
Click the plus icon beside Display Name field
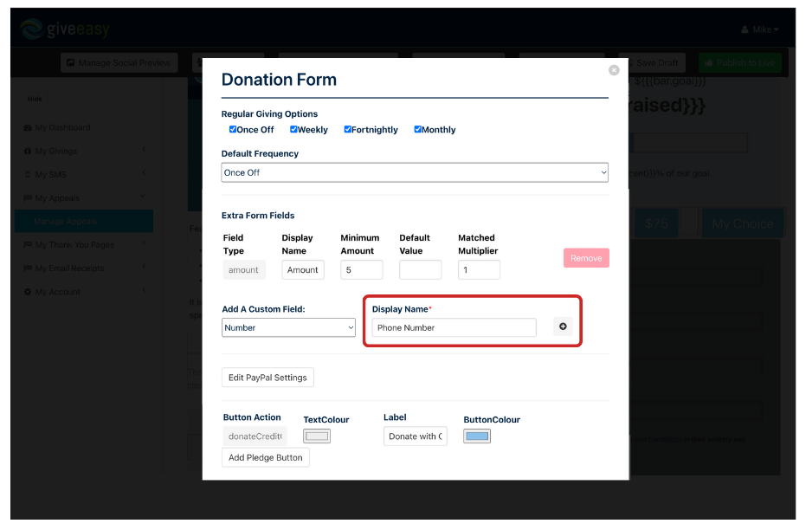click(563, 326)
